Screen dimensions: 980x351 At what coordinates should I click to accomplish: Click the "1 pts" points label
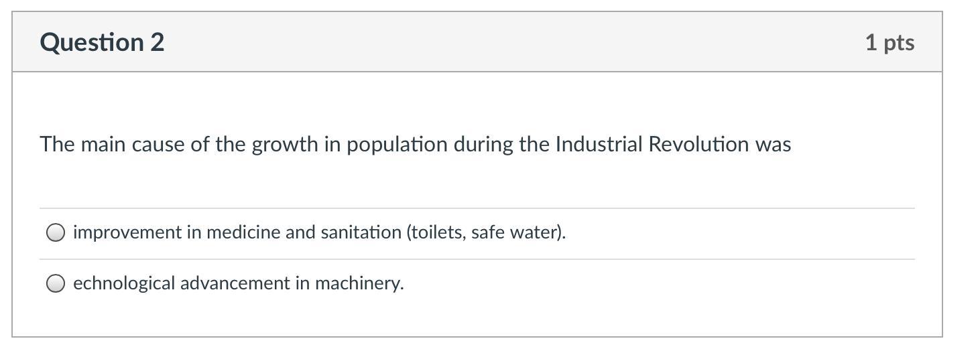coord(889,42)
